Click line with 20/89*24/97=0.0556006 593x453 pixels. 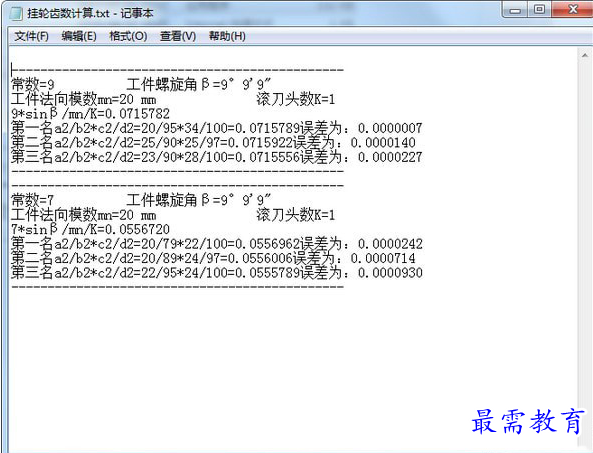(213, 258)
